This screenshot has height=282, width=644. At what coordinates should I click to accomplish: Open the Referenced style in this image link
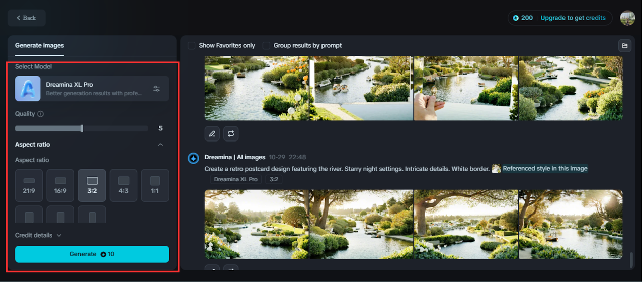[x=545, y=169]
